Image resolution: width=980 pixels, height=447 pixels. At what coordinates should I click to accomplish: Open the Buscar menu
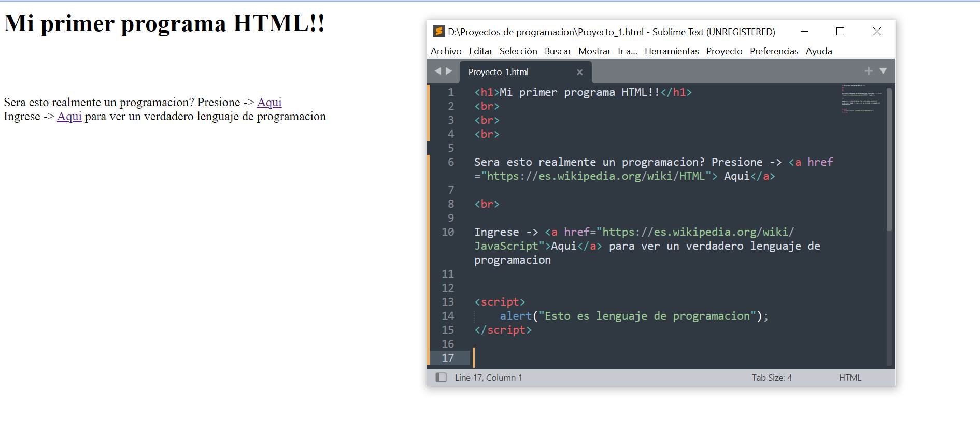558,51
